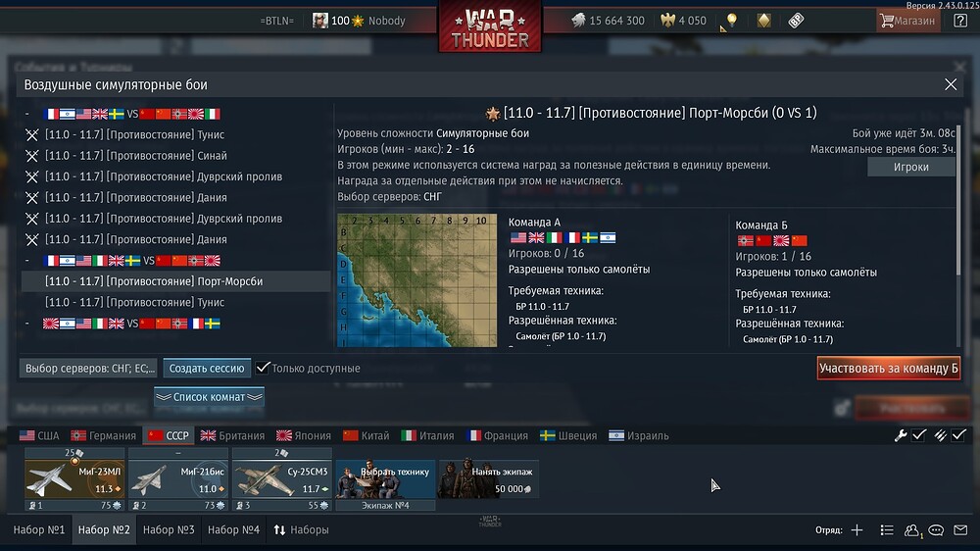Viewport: 980px width, 551px height.
Task: Click the silver lions balance 15 664 300
Action: pyautogui.click(x=608, y=21)
